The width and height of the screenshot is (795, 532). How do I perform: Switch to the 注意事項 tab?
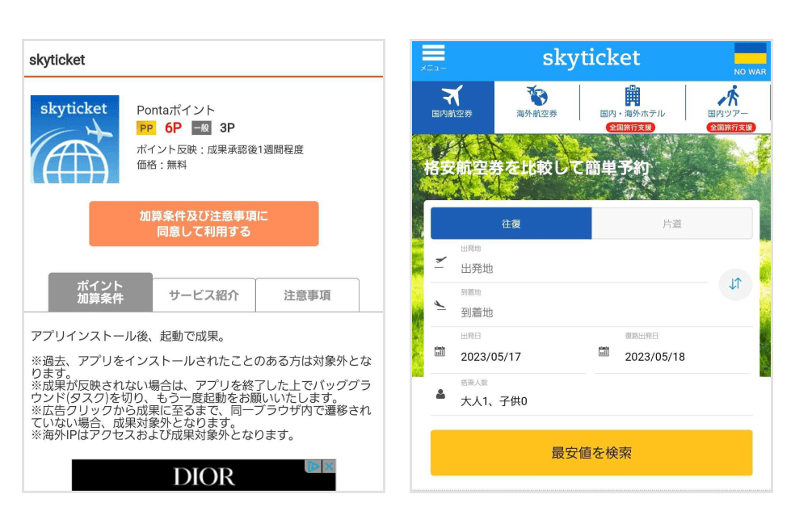pos(307,295)
